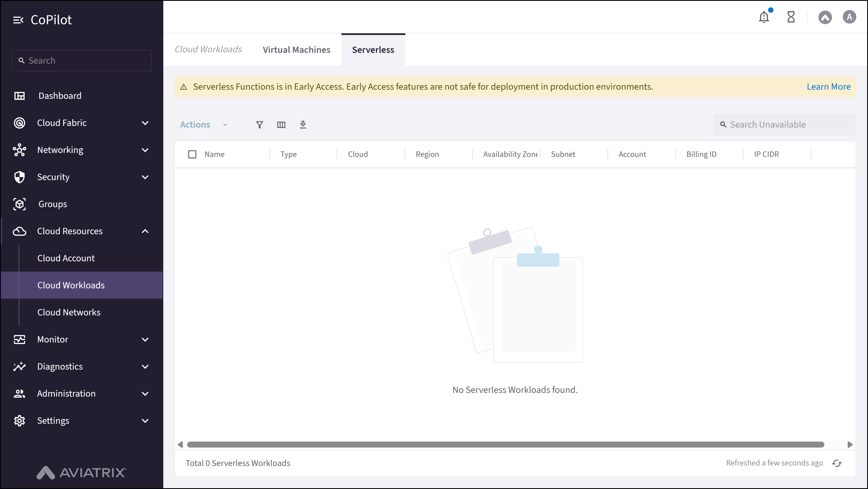Select the header checkbox in the workloads table

click(x=192, y=154)
